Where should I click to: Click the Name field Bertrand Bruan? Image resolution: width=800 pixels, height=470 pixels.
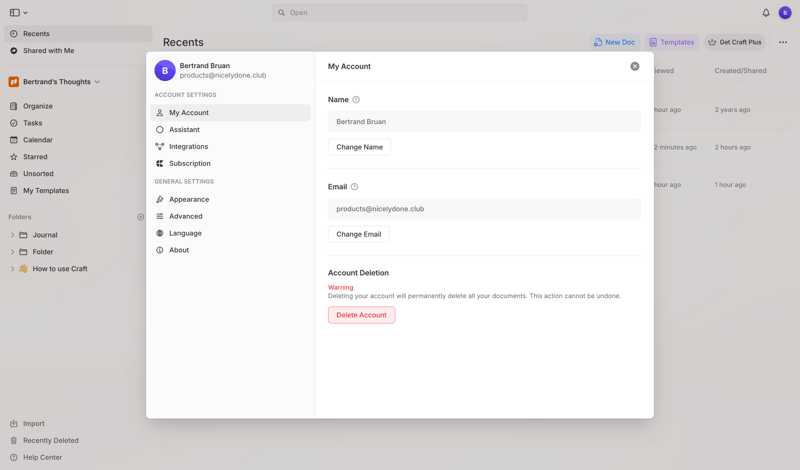484,122
